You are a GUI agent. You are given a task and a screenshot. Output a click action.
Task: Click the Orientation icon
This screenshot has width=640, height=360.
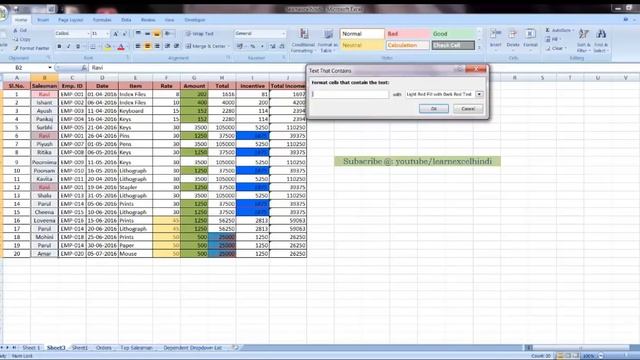pos(168,33)
